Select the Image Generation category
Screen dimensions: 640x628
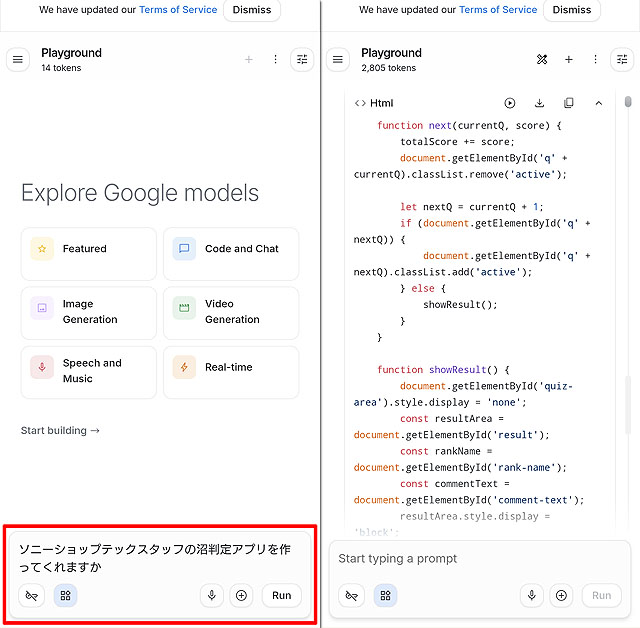[88, 312]
